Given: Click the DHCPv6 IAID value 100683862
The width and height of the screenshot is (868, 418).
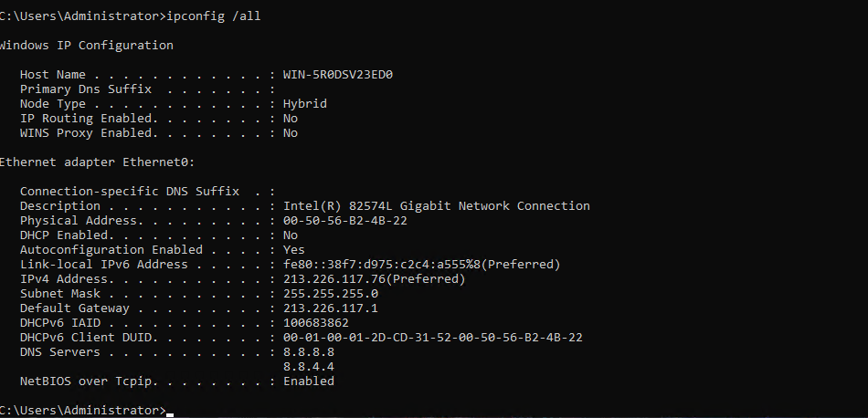Looking at the screenshot, I should (x=316, y=323).
